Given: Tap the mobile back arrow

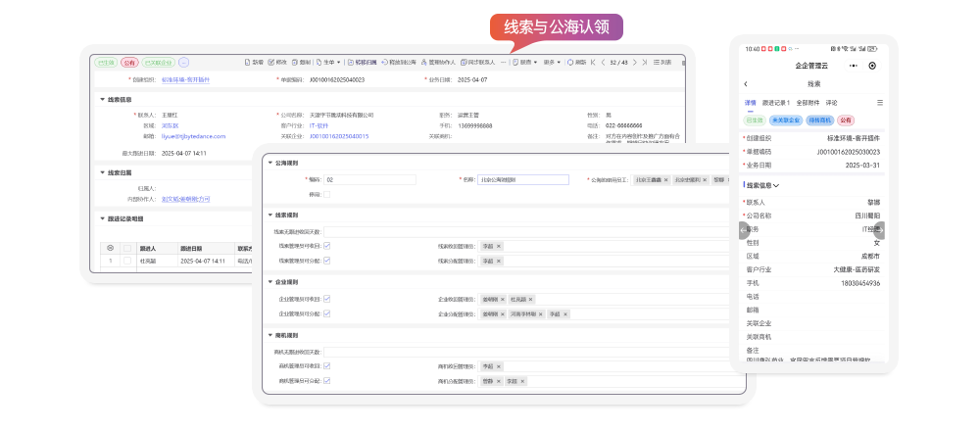Looking at the screenshot, I should tap(746, 84).
